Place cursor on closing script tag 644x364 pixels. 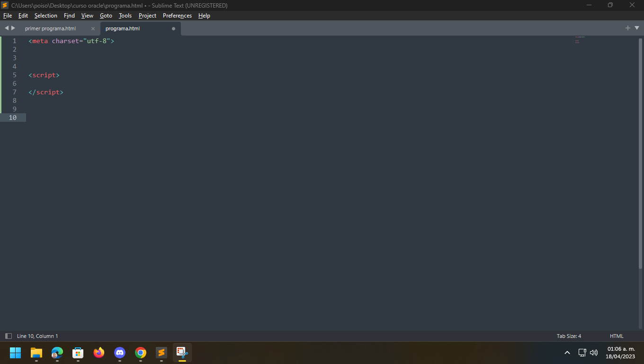point(46,92)
